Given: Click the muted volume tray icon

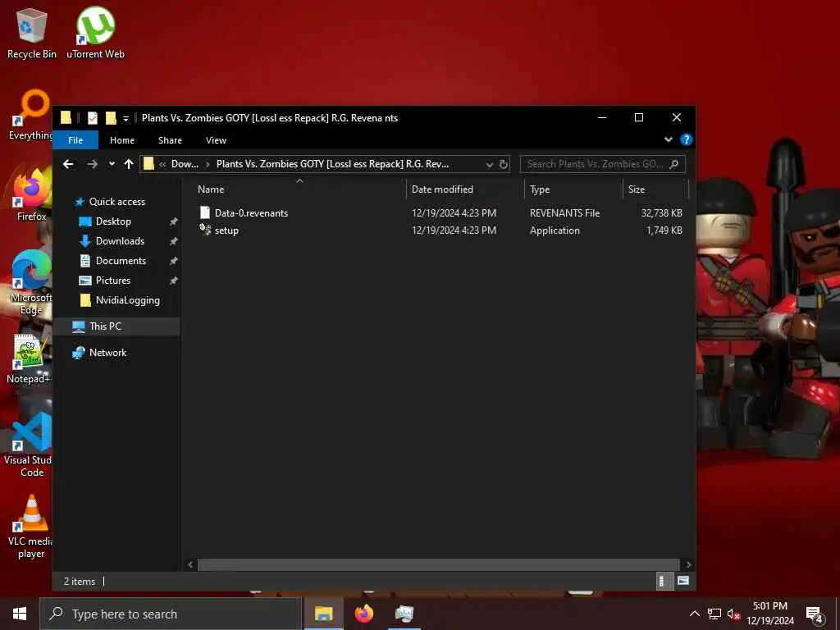Looking at the screenshot, I should pos(733,614).
